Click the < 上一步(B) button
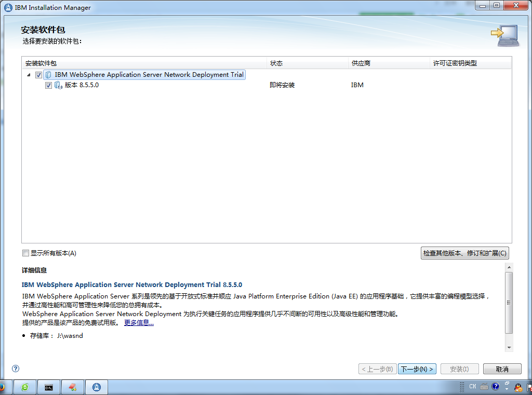The height and width of the screenshot is (395, 532). (x=377, y=369)
